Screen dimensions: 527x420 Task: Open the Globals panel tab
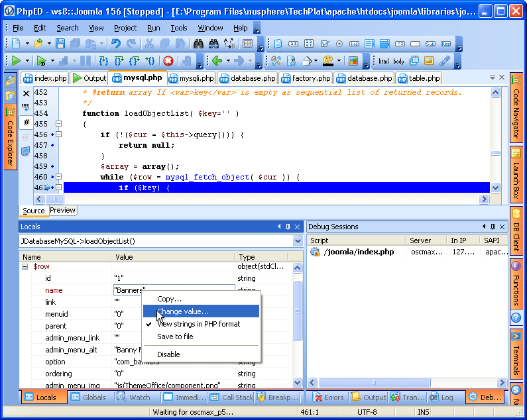[89, 397]
